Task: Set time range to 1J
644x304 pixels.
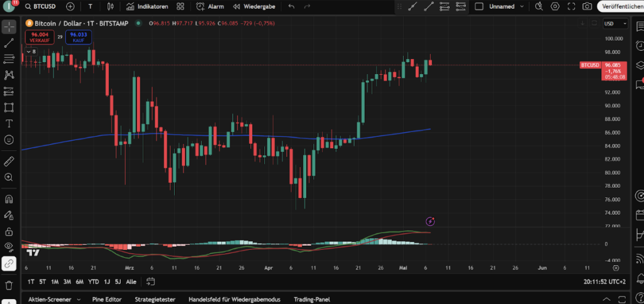Action: point(107,282)
